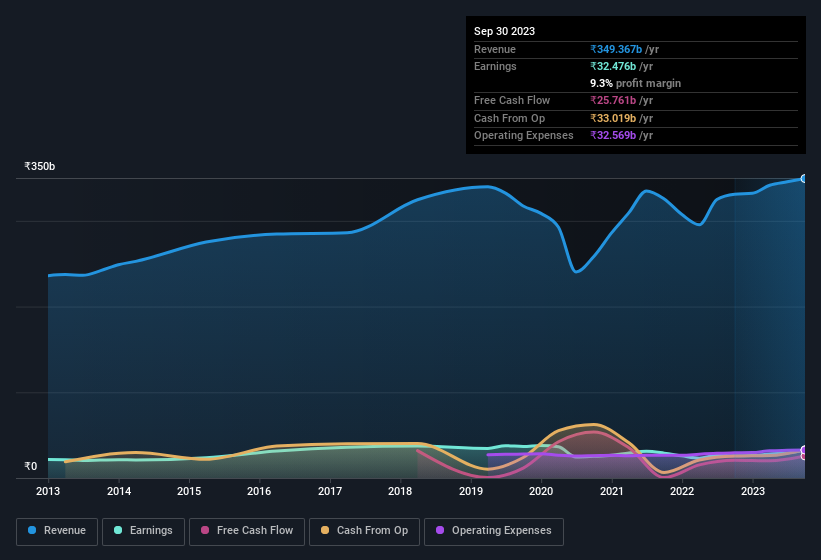
Task: Click the ₹32.476b earnings value
Action: (x=613, y=66)
